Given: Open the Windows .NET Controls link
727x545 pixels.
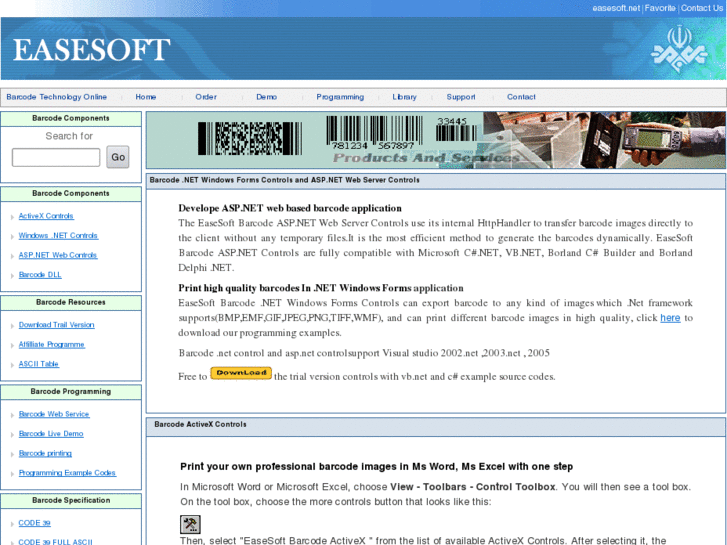Looking at the screenshot, I should (58, 236).
